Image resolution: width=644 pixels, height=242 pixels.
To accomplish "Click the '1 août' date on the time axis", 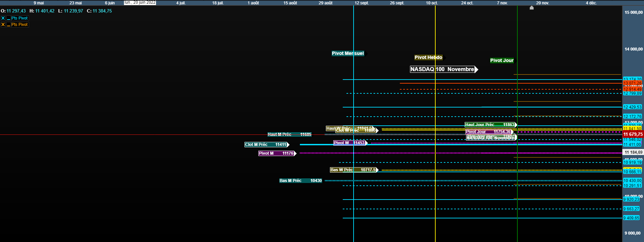I will [x=253, y=3].
